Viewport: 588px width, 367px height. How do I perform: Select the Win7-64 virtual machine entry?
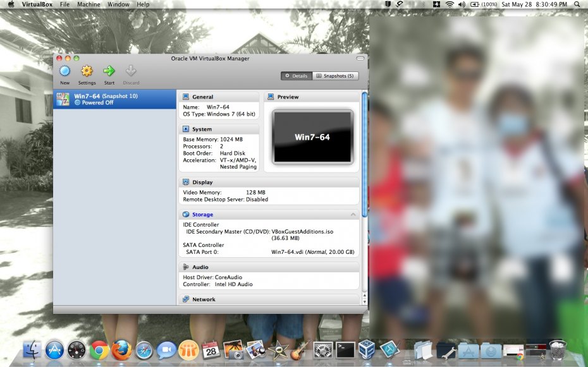pyautogui.click(x=114, y=99)
